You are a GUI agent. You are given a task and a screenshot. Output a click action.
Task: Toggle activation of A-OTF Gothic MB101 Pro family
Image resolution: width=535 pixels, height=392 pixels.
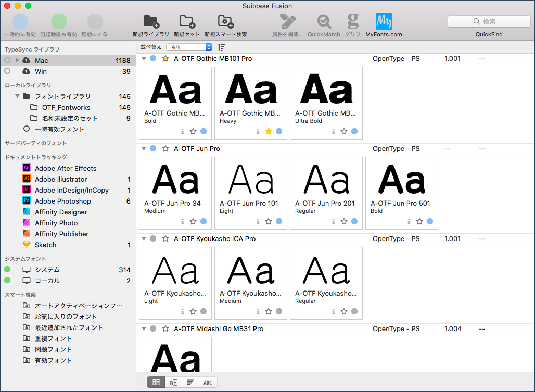[x=153, y=58]
